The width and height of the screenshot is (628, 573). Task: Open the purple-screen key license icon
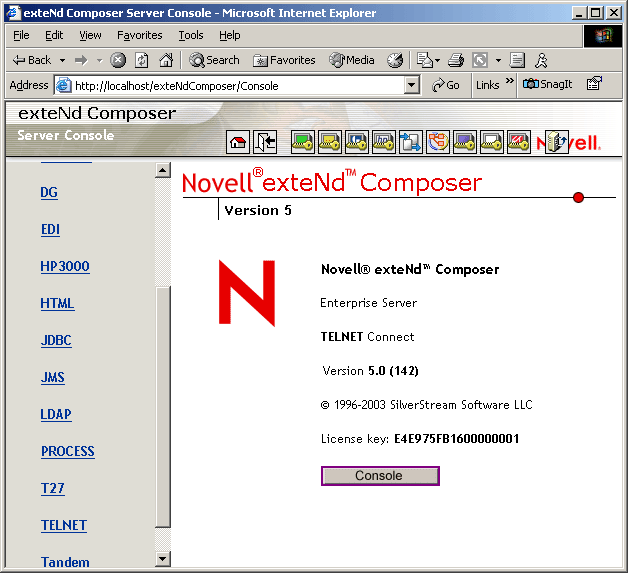[x=465, y=142]
